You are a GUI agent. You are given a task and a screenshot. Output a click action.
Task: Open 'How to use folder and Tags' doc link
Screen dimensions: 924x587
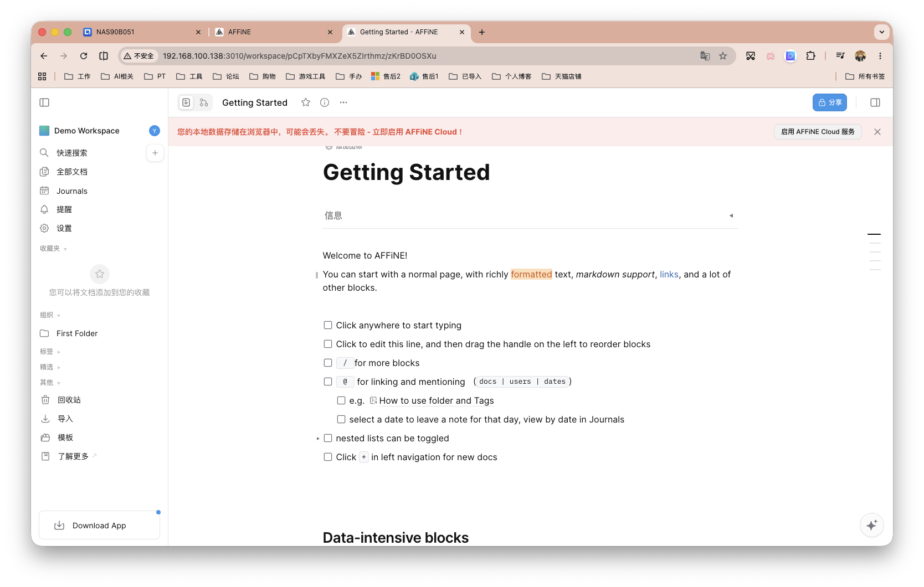[432, 401]
